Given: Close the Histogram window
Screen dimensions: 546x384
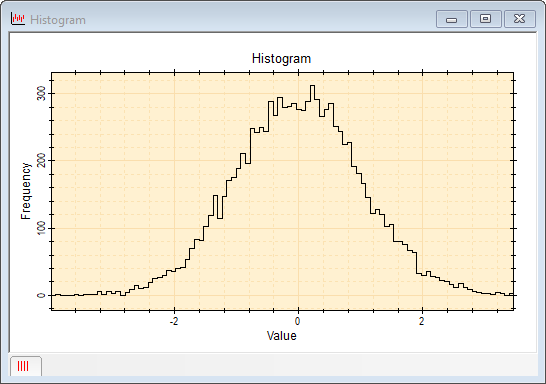Looking at the screenshot, I should point(520,19).
